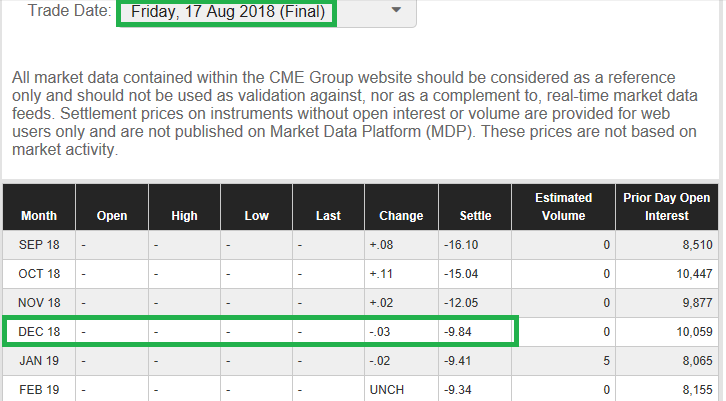Open the Trade Date dropdown arrow

(x=397, y=10)
